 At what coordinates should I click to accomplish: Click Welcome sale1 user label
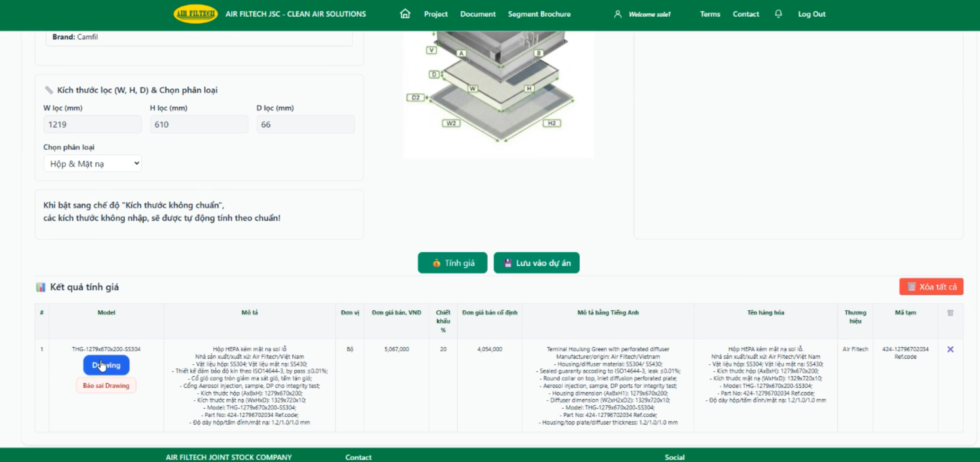(649, 15)
